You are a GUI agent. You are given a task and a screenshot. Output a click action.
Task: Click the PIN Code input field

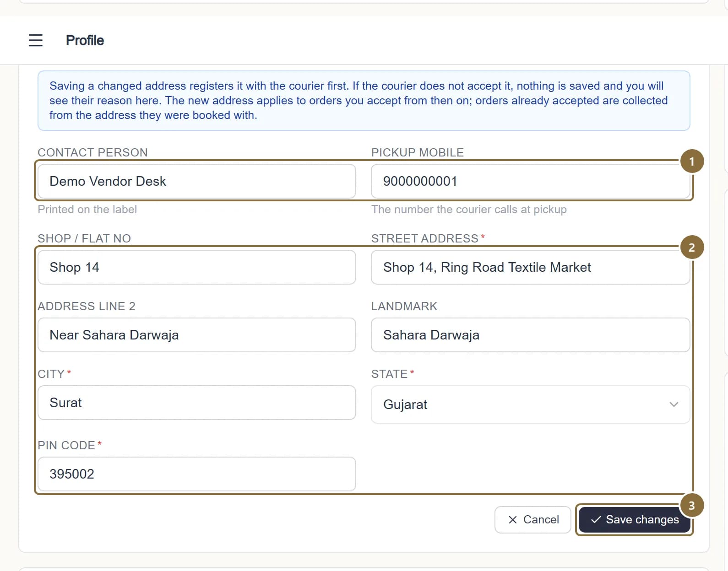pos(197,474)
